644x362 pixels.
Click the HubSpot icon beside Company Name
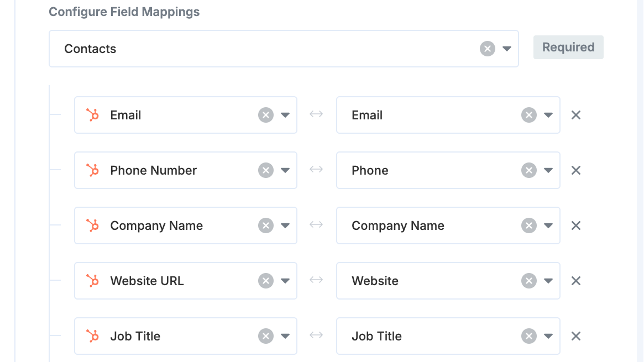92,225
